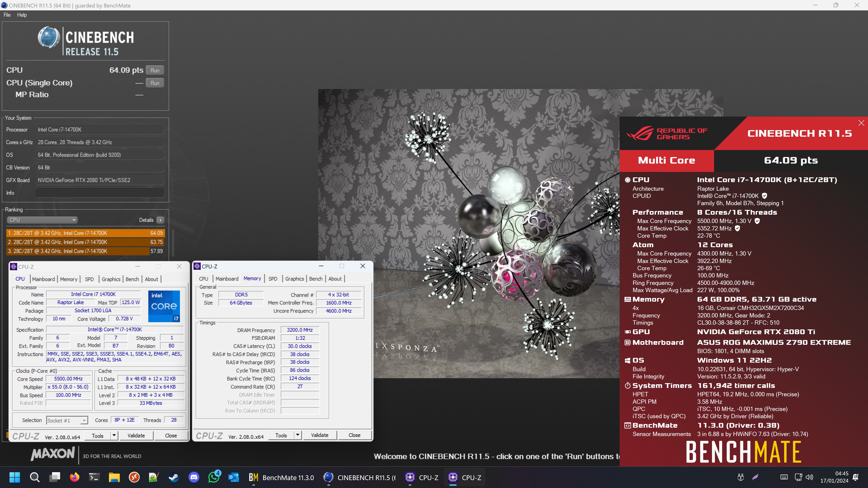This screenshot has height=488, width=868.
Task: Open Graphics tab in left CPU-Z window
Action: pyautogui.click(x=111, y=279)
